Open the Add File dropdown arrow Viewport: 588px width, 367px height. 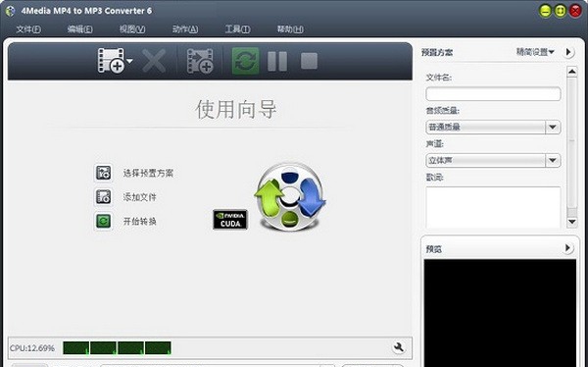(x=129, y=61)
